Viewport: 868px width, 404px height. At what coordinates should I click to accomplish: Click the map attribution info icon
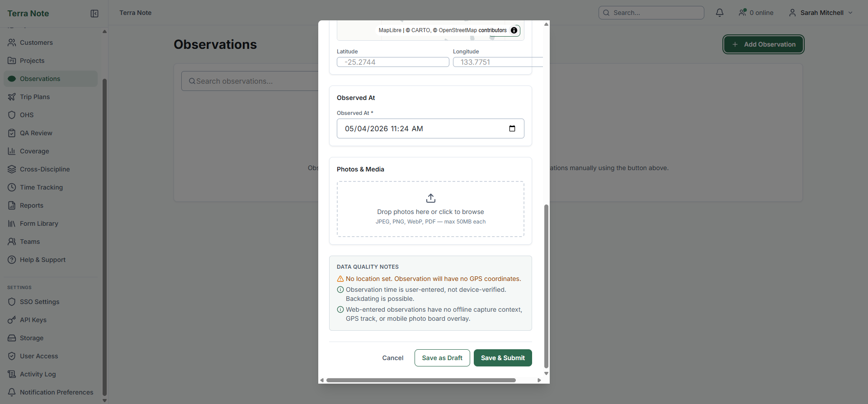click(x=514, y=30)
